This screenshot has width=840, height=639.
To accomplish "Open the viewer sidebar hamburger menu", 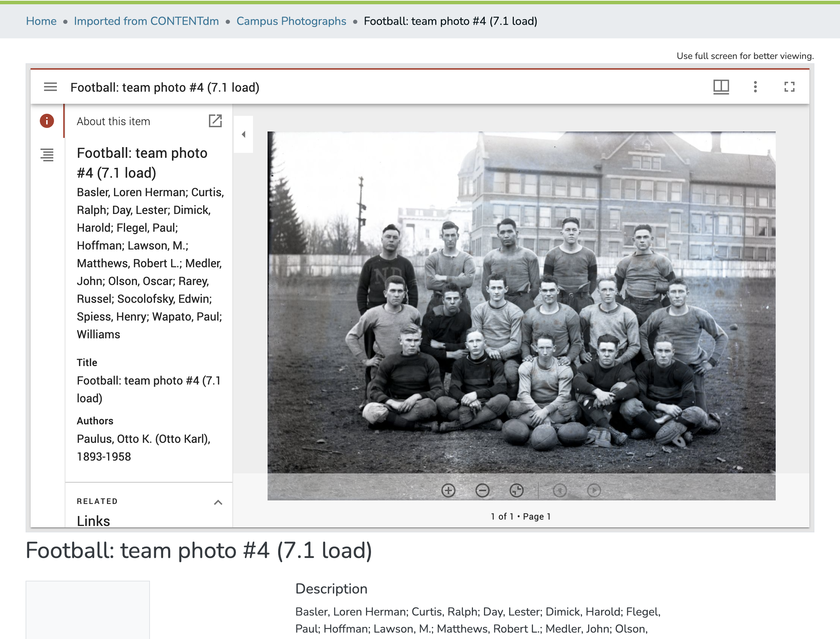I will coord(50,87).
